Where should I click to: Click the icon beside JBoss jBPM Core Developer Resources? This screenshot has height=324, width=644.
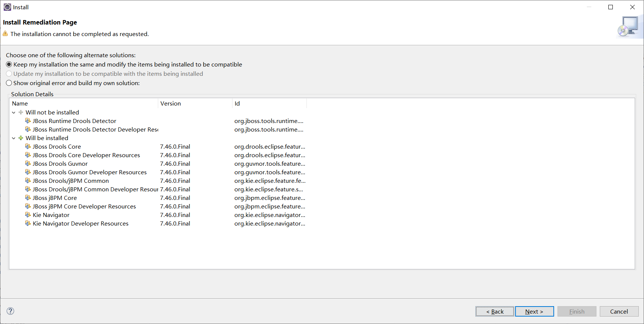(x=28, y=206)
